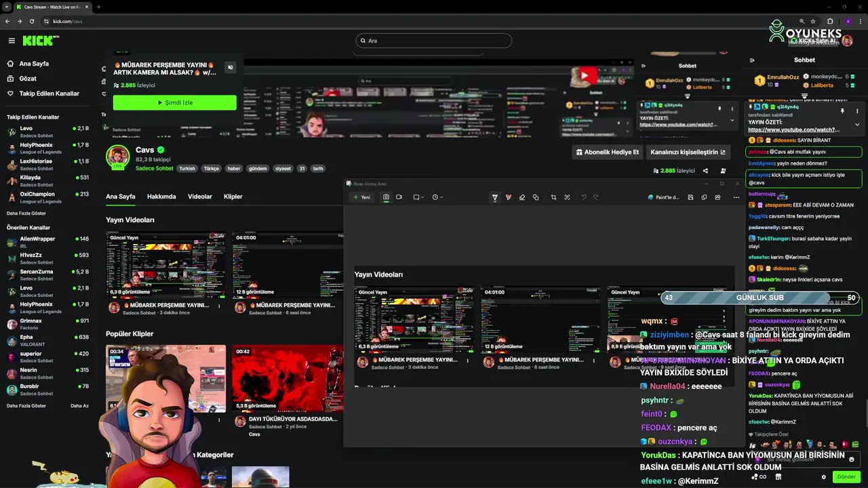Open Gözat in the sidebar
The height and width of the screenshot is (488, 868).
pos(28,79)
